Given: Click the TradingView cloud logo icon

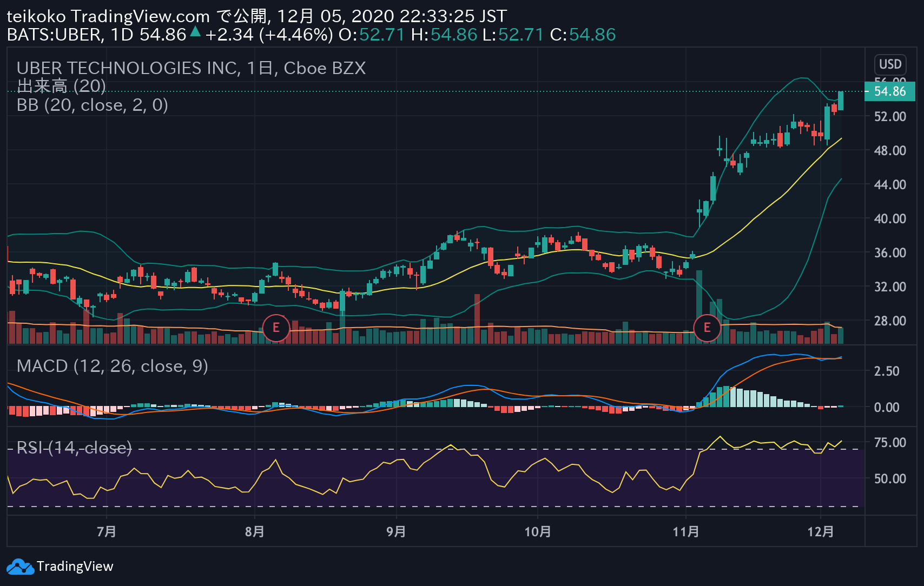Looking at the screenshot, I should tap(20, 567).
